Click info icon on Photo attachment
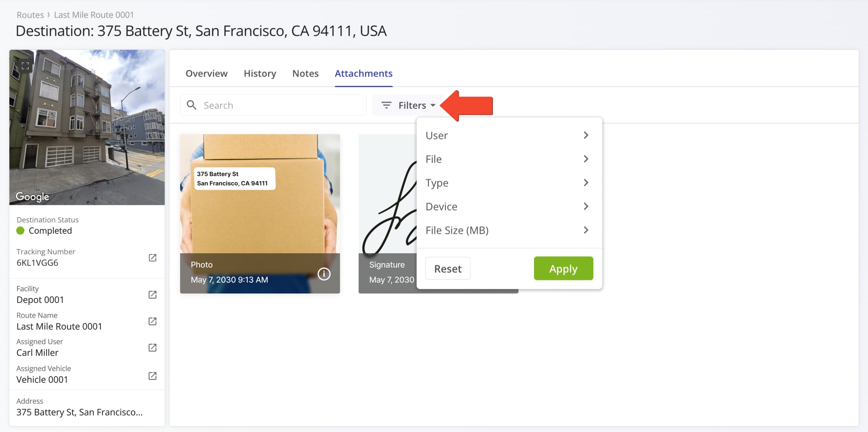 [x=324, y=274]
